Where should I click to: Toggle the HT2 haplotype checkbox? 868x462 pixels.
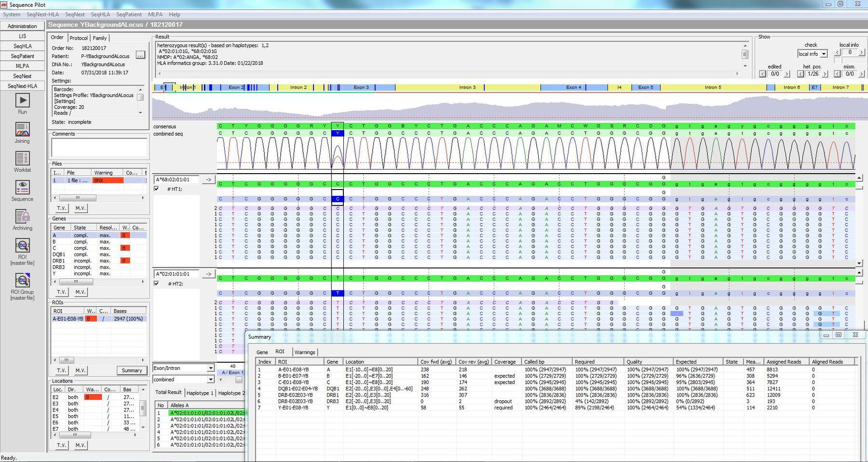(x=156, y=284)
